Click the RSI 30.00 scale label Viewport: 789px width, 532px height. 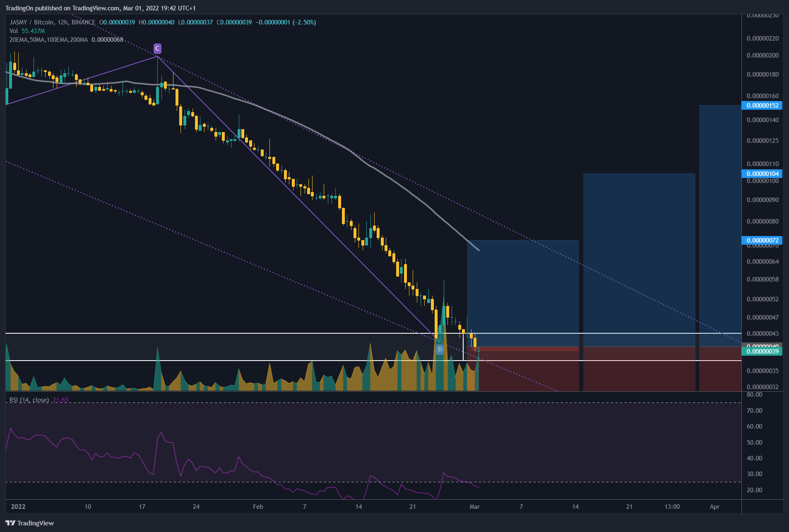754,474
